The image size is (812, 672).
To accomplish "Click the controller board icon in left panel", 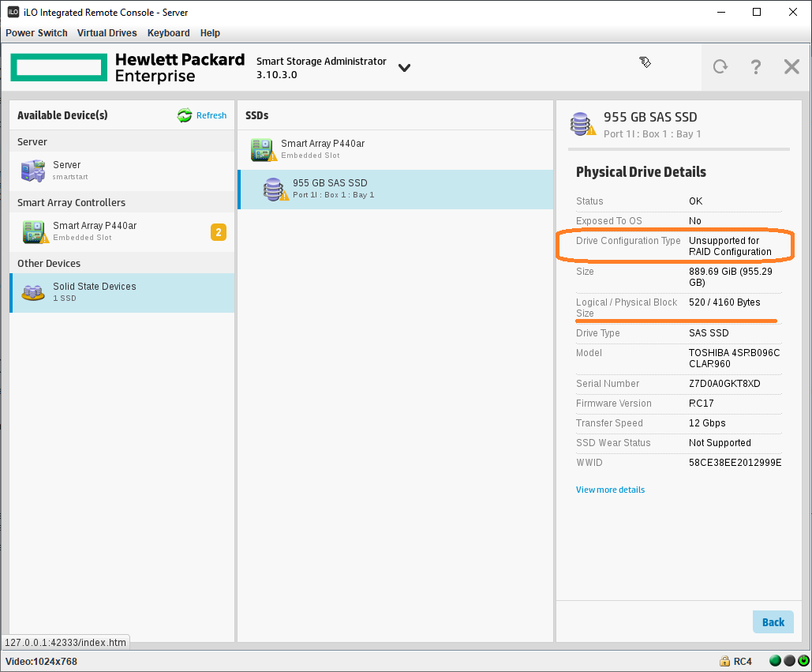I will [x=36, y=231].
